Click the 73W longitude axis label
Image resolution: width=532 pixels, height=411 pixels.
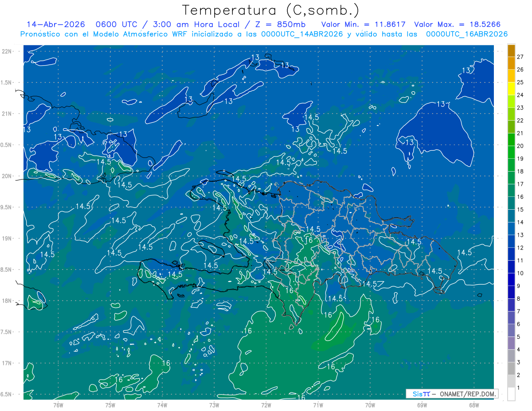pos(214,405)
